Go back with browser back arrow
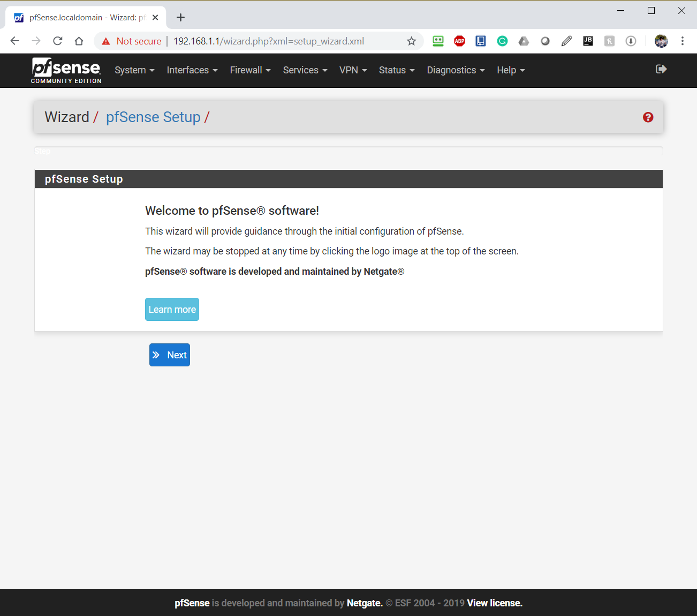 pos(15,41)
